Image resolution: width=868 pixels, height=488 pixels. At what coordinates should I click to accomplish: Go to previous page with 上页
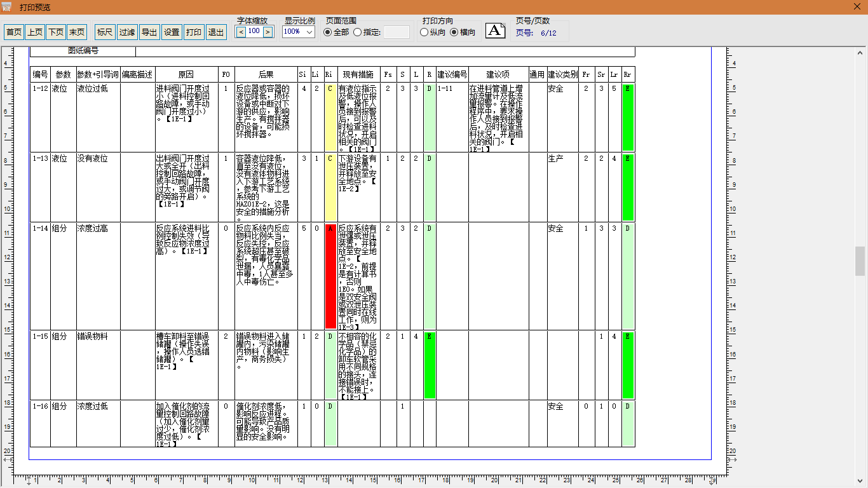tap(35, 32)
